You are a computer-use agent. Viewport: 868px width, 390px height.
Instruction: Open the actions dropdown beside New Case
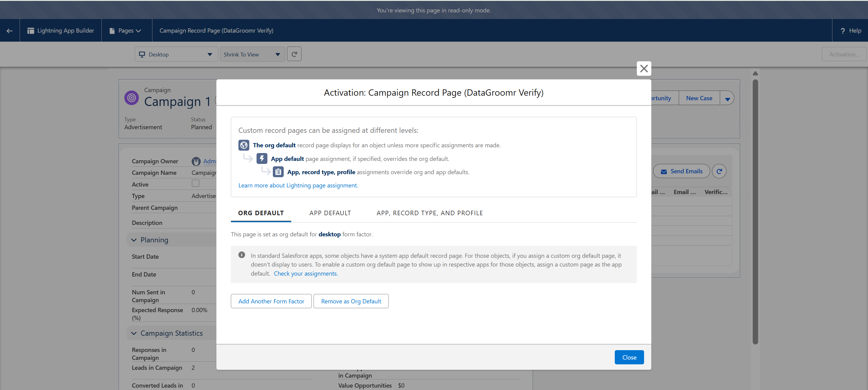click(x=727, y=98)
